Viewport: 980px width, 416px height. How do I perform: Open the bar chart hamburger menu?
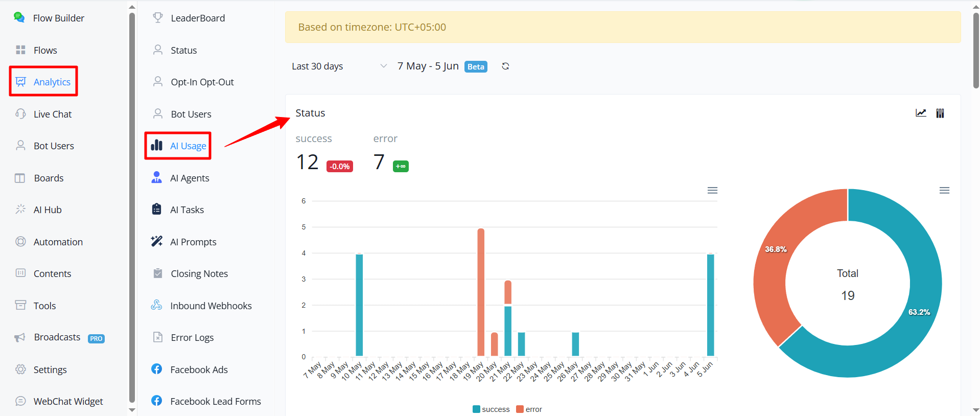712,190
